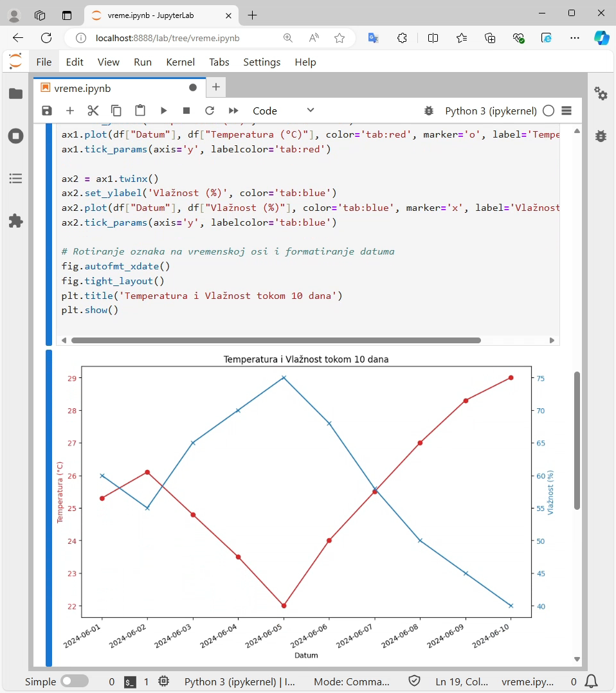
Task: Click the horizontal scrollbar of the code cell
Action: click(276, 340)
